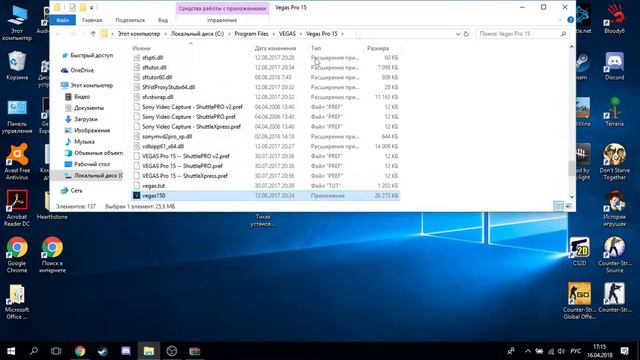Click the Up one level arrow
Screen dimensions: 640x360
(93, 34)
